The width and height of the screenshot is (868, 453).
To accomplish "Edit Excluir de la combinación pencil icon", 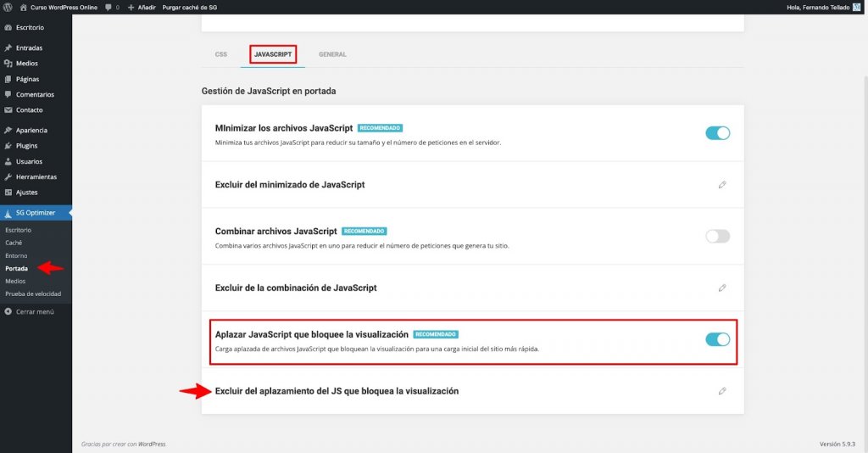I will point(722,288).
